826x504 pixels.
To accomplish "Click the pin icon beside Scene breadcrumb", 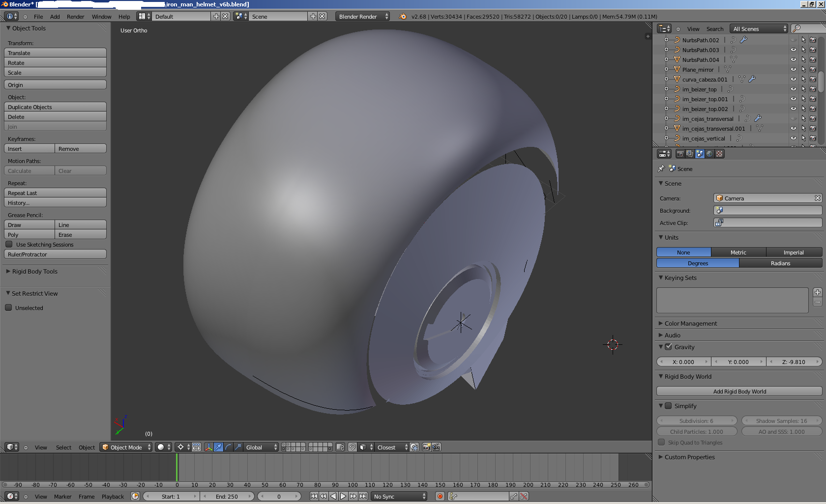I will pyautogui.click(x=661, y=168).
